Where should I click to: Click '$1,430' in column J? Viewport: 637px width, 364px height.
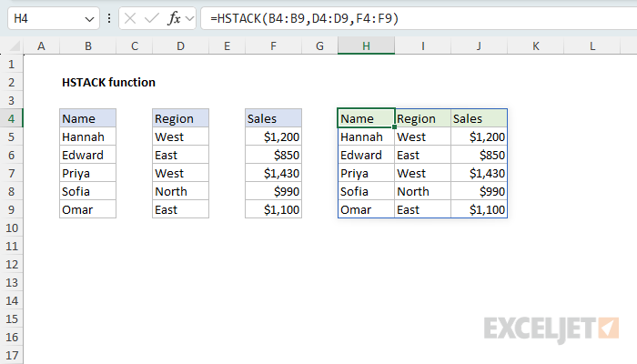click(479, 174)
